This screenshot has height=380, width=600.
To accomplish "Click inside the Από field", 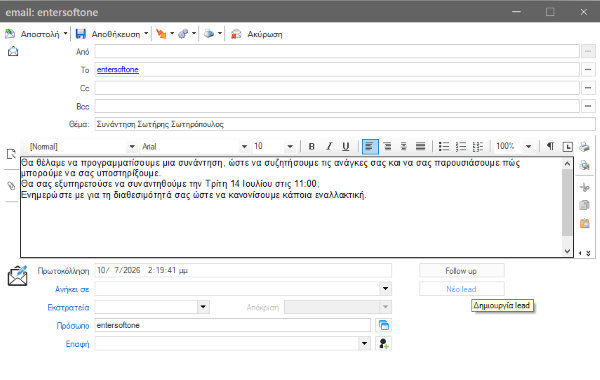I will tap(337, 51).
